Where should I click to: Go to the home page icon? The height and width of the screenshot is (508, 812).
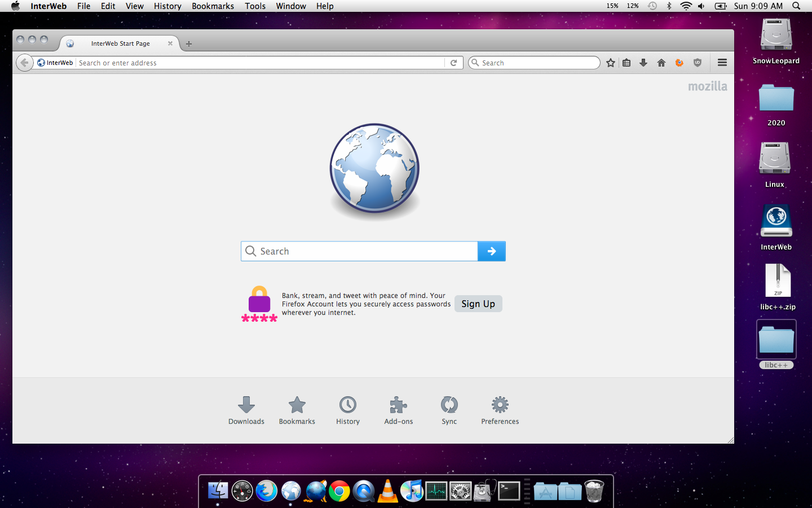(x=661, y=63)
